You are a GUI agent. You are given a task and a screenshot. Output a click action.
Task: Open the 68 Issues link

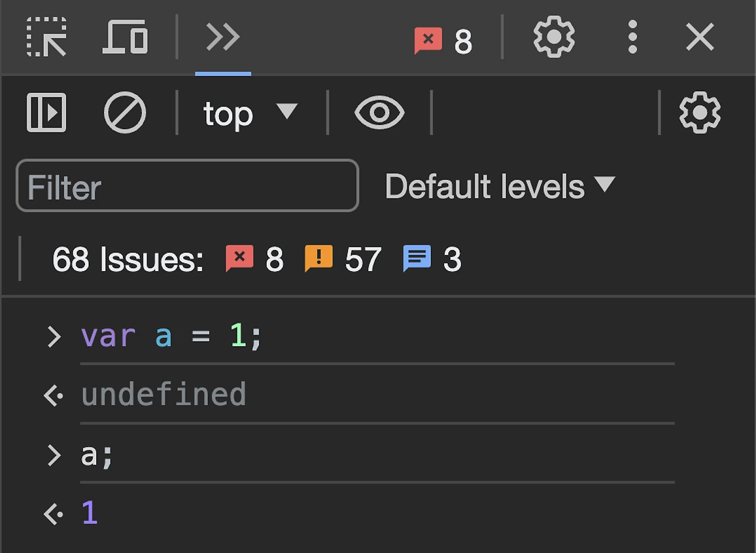click(128, 259)
